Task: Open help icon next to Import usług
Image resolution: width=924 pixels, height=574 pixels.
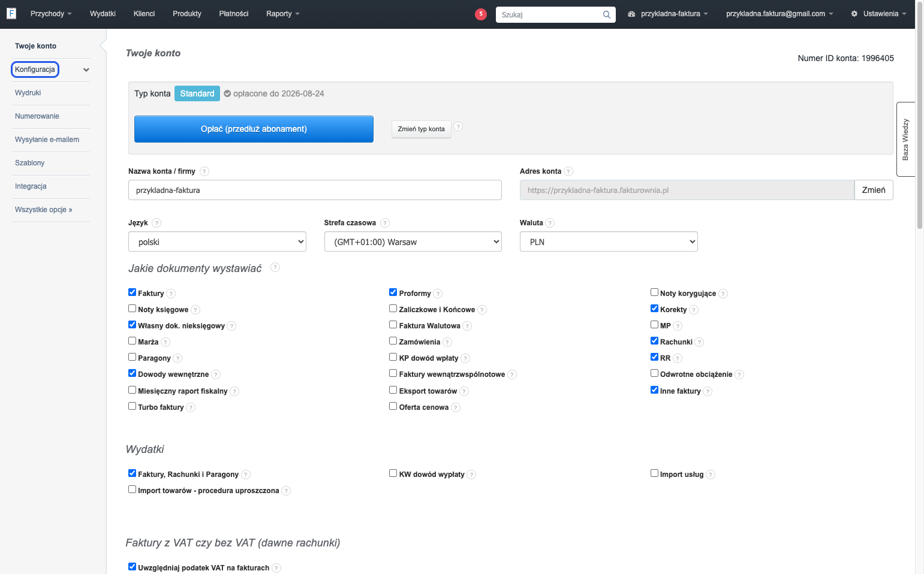Action: [711, 475]
